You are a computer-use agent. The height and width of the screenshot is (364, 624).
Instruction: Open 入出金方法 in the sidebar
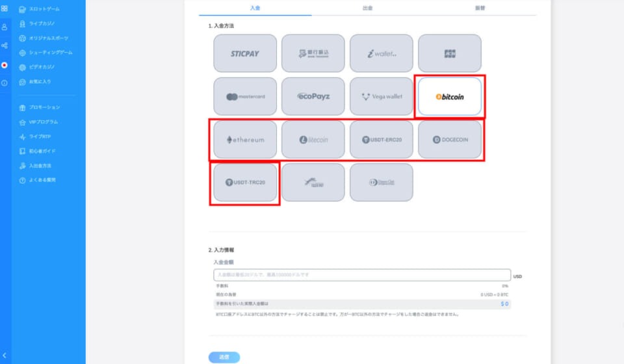click(34, 166)
